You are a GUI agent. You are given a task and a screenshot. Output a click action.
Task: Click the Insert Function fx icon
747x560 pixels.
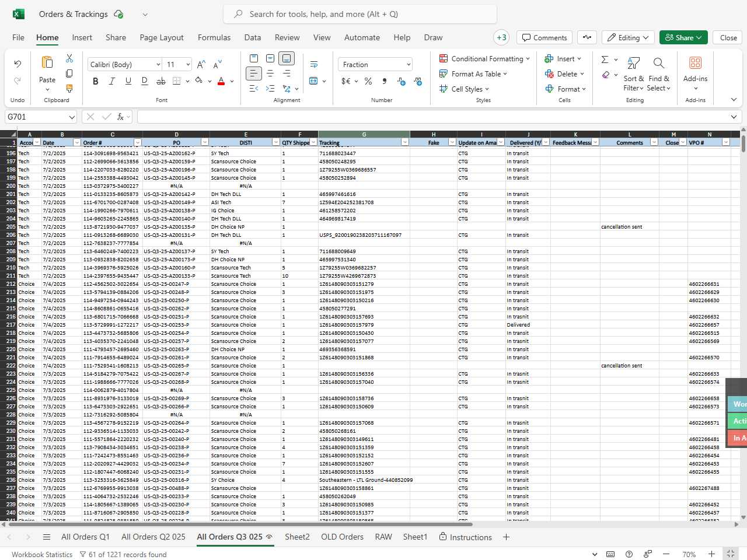[120, 117]
